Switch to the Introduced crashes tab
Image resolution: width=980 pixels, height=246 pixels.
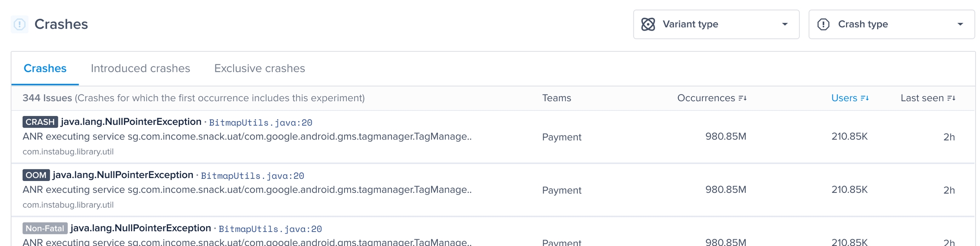click(140, 68)
